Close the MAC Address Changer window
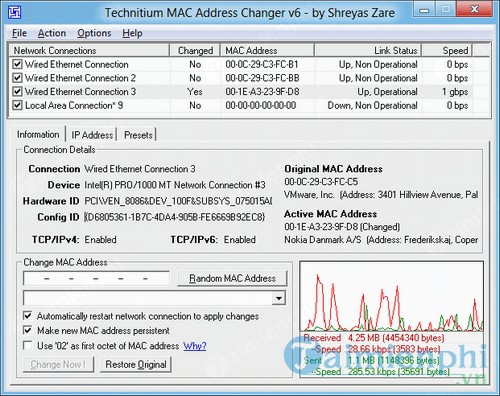The height and width of the screenshot is (396, 500). (474, 9)
